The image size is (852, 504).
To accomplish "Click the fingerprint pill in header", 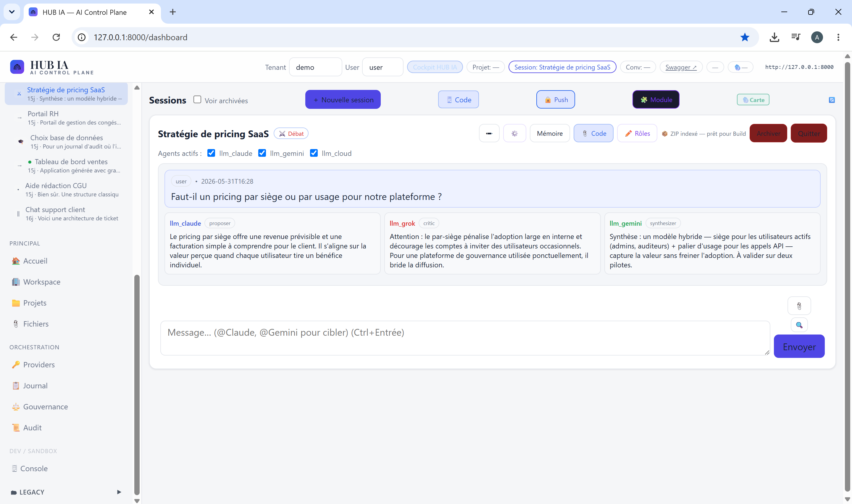I will pos(740,67).
